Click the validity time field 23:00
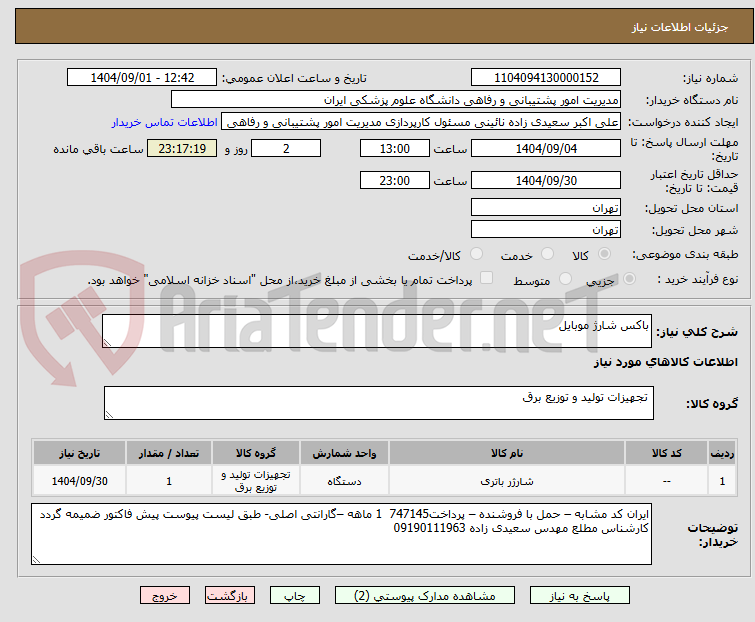 coord(395,181)
